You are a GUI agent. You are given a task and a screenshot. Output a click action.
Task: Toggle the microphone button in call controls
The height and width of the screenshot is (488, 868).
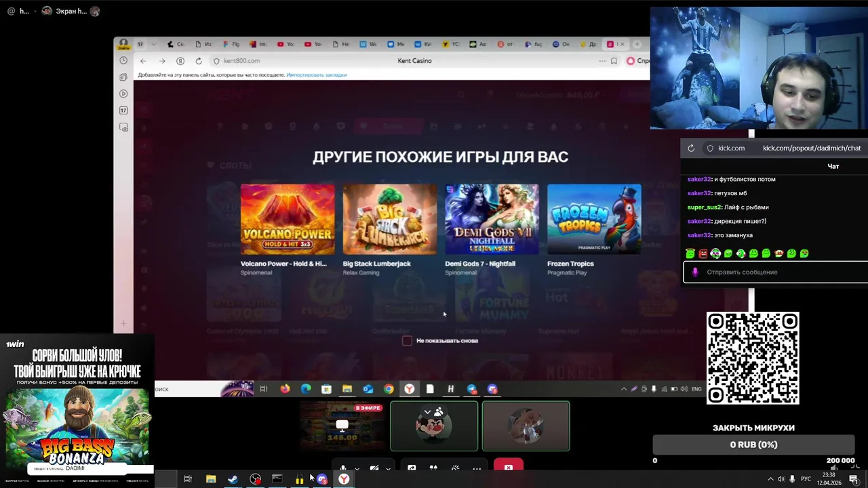click(343, 468)
